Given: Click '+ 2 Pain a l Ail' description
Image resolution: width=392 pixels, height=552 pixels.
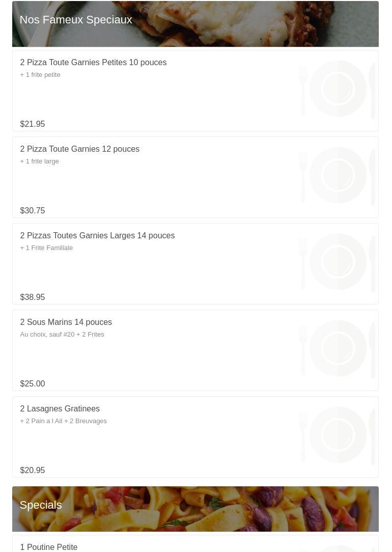Looking at the screenshot, I should pyautogui.click(x=64, y=421).
